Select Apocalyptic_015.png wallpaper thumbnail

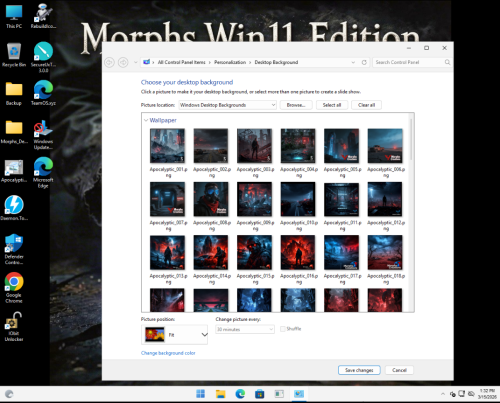[x=254, y=252]
